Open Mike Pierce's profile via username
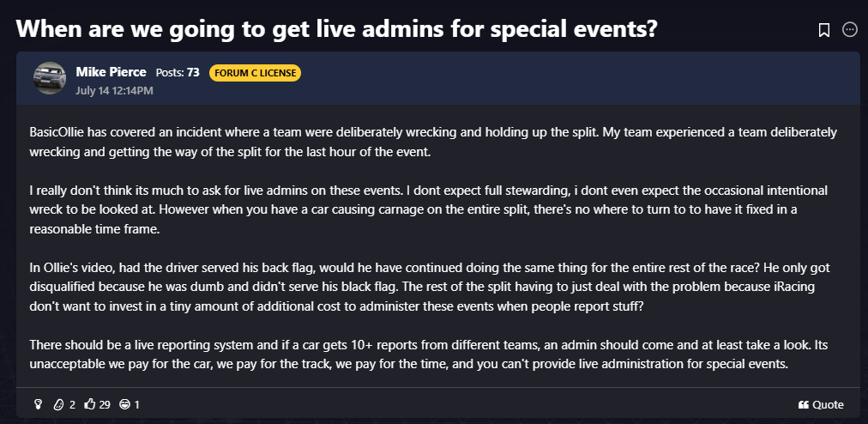Image resolution: width=868 pixels, height=424 pixels. pyautogui.click(x=111, y=72)
